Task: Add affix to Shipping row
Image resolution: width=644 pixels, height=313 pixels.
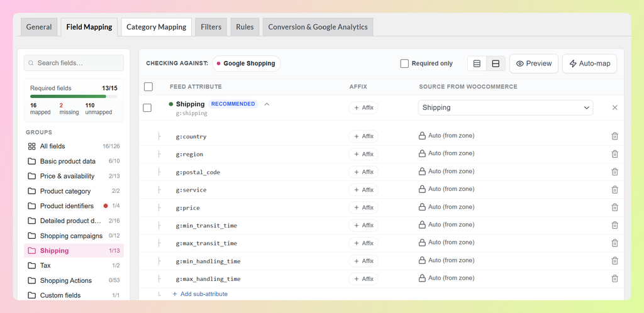Action: (364, 108)
